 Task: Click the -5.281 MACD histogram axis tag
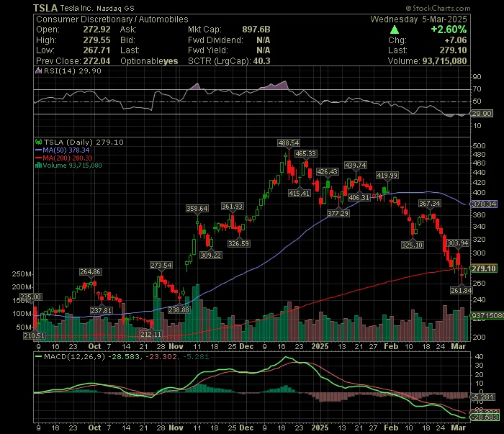point(482,397)
